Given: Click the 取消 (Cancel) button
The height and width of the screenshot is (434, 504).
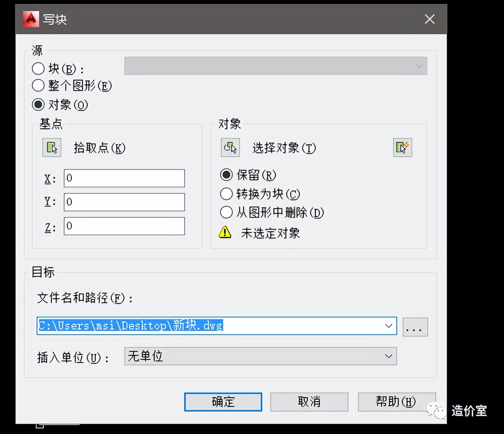Looking at the screenshot, I should [x=309, y=402].
